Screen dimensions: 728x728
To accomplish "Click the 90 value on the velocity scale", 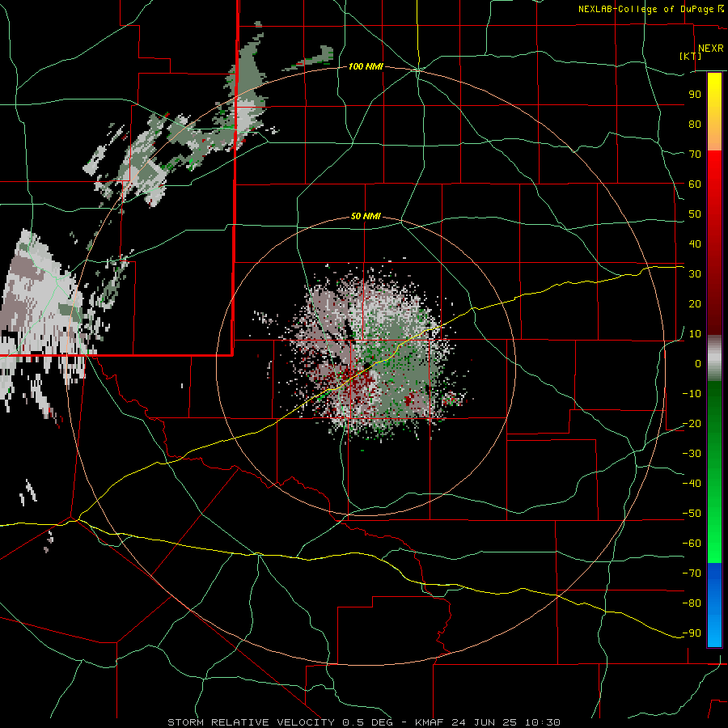I will click(x=695, y=95).
